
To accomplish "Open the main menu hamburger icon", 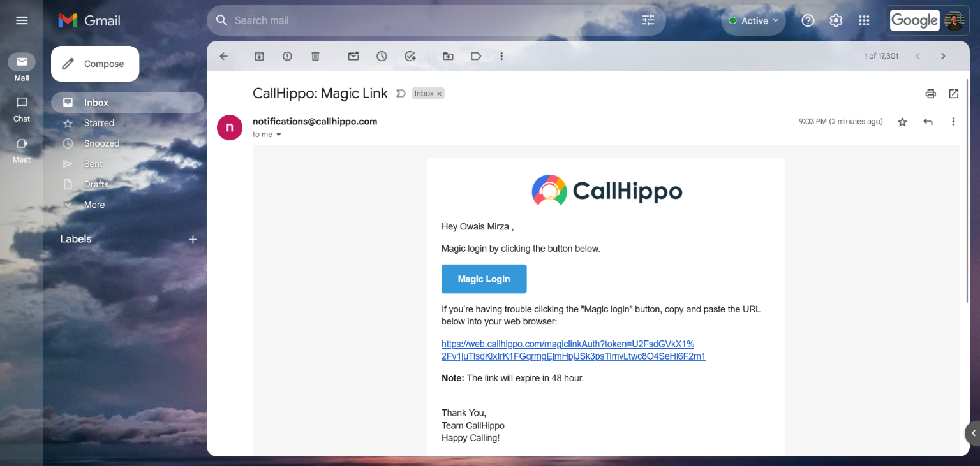I will point(22,20).
